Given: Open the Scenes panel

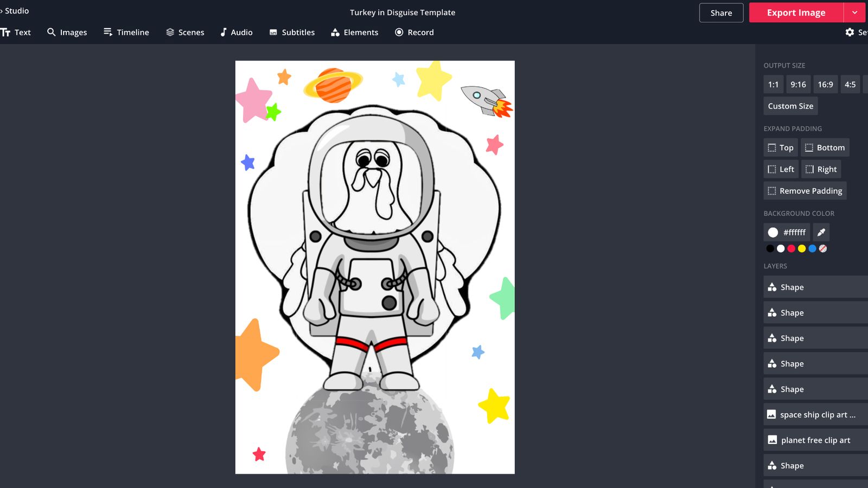Looking at the screenshot, I should point(185,33).
